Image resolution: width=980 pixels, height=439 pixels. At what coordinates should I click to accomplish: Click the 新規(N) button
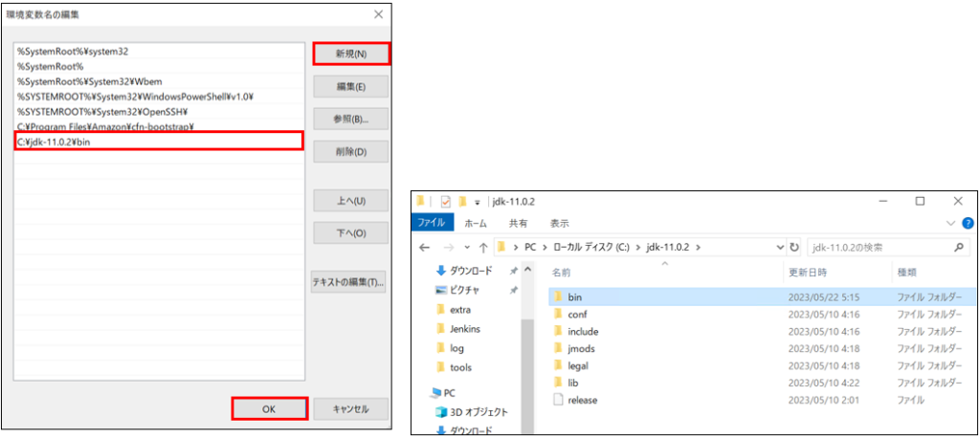pos(351,54)
